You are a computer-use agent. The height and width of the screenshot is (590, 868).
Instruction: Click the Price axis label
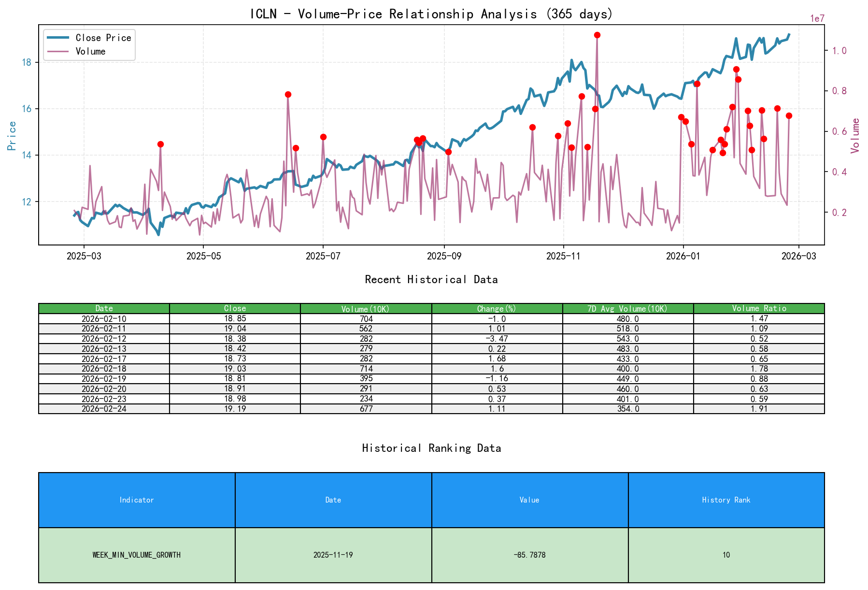coord(12,135)
